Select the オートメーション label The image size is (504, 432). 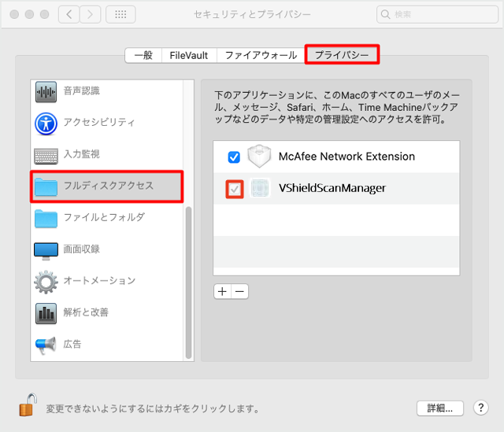click(x=100, y=281)
